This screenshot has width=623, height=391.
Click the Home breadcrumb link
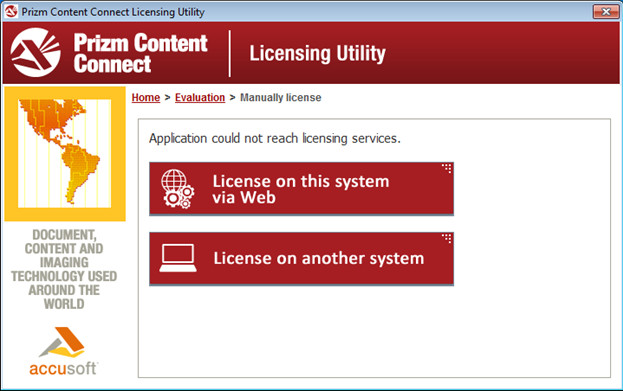point(146,97)
